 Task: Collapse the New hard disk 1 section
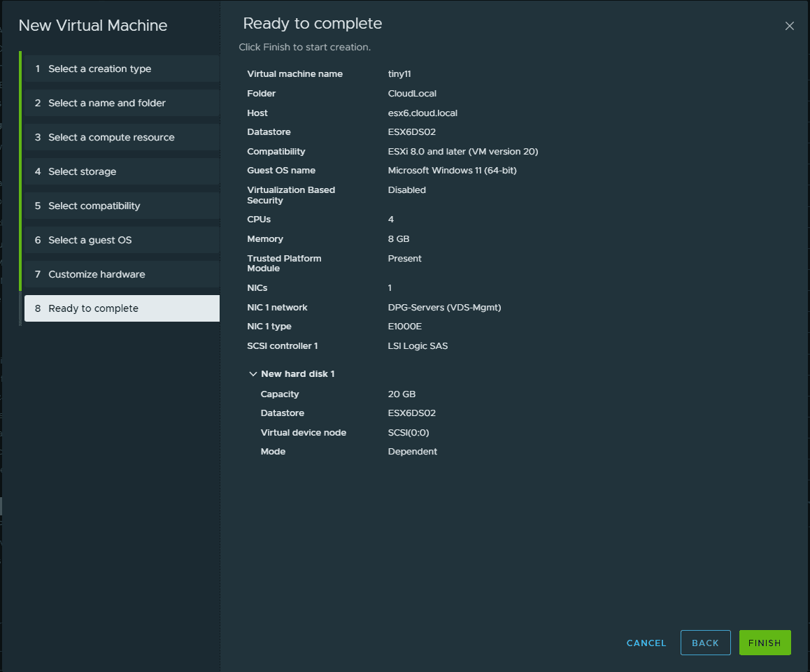click(x=253, y=374)
